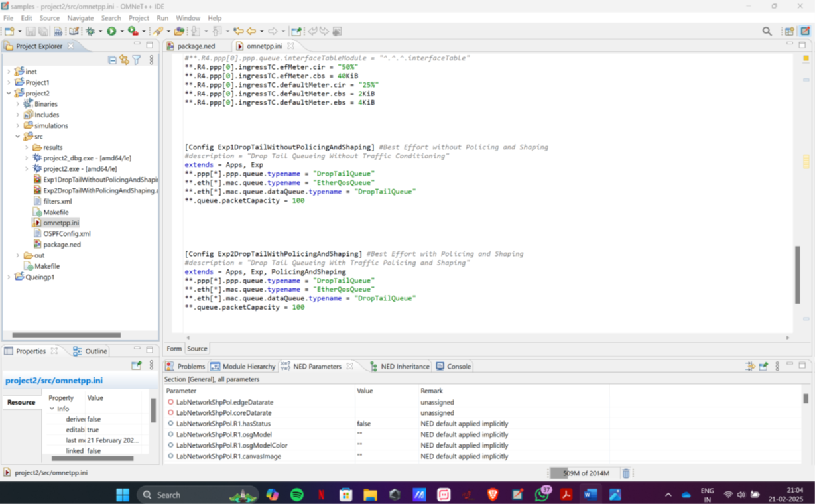
Task: Open the NED Inheritance tab
Action: pyautogui.click(x=400, y=366)
